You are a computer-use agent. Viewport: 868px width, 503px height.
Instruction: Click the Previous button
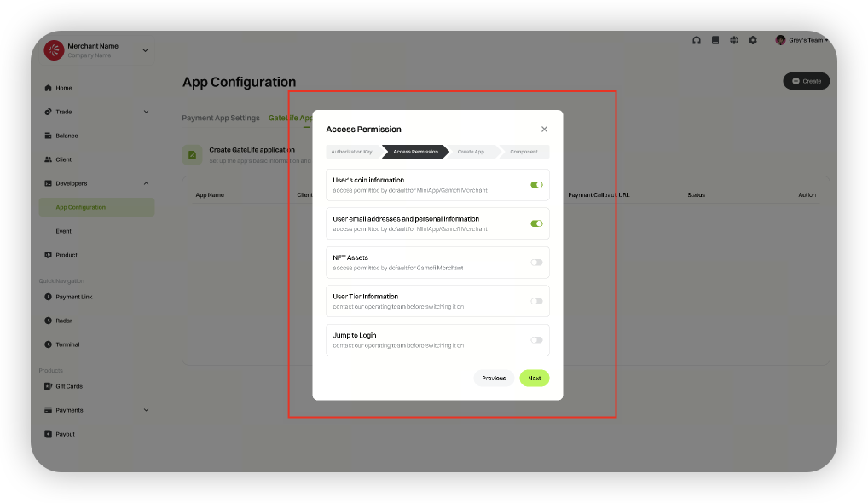tap(494, 378)
